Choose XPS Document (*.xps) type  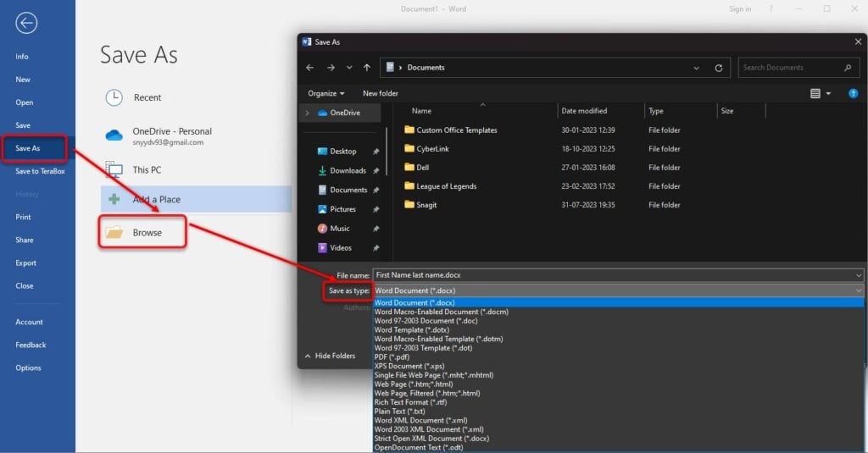[x=409, y=366]
